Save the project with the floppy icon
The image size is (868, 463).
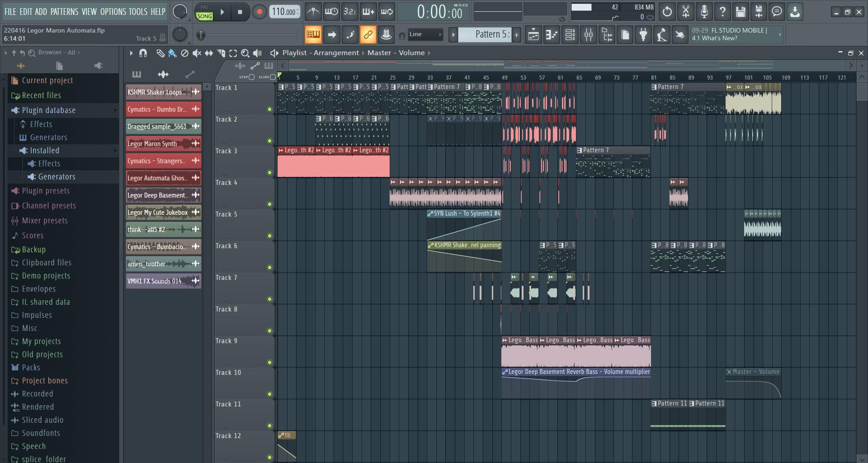coord(741,12)
